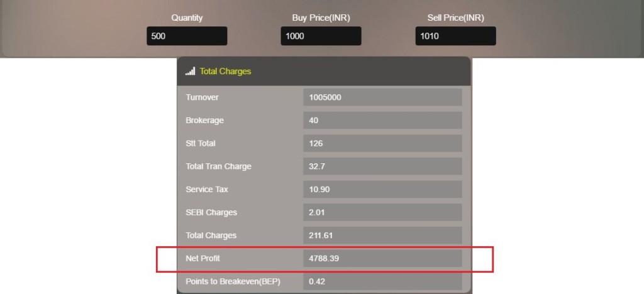
Task: Focus the Total Tran Charge value field
Action: (x=382, y=166)
